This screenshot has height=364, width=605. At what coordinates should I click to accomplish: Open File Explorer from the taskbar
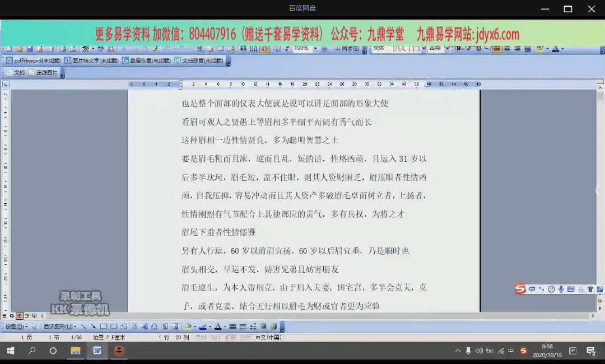pos(75,351)
